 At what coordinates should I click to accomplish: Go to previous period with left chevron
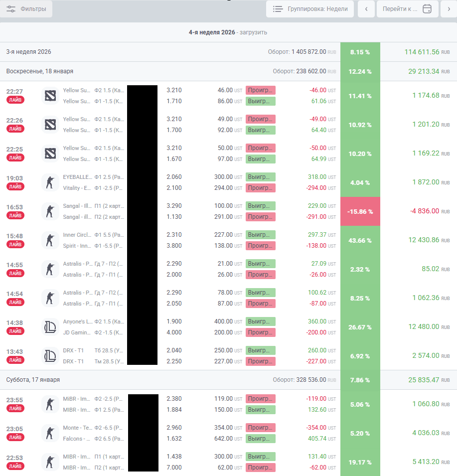(366, 9)
